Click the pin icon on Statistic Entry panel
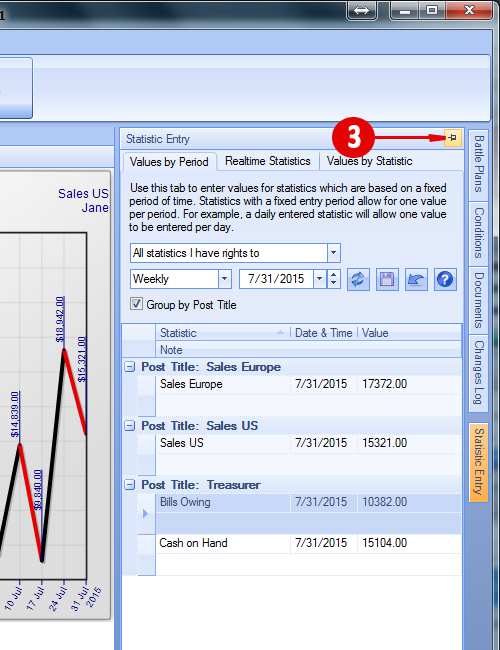 tap(452, 138)
